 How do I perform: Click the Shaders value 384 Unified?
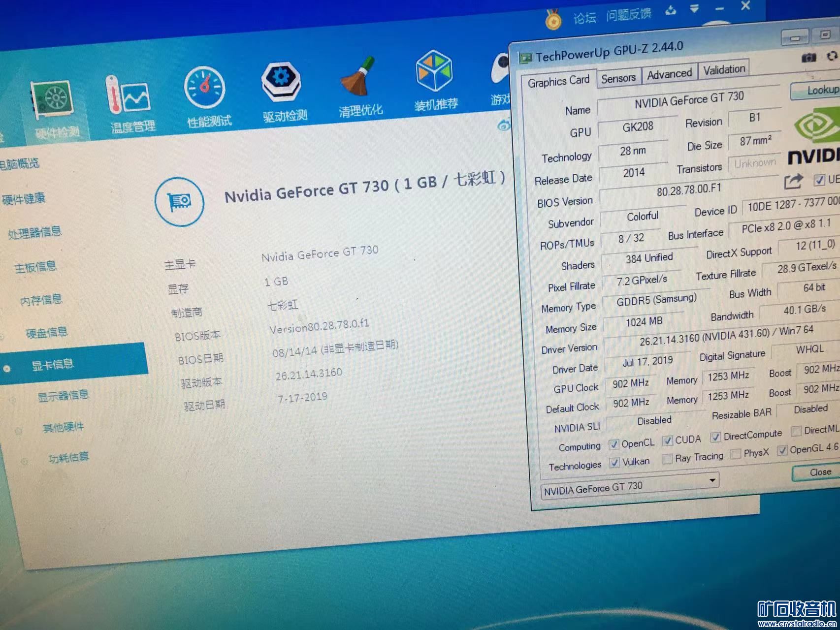(x=649, y=257)
